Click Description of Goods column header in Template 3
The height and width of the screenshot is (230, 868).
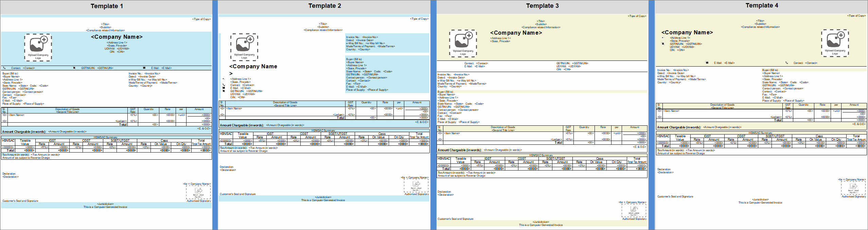pyautogui.click(x=503, y=127)
